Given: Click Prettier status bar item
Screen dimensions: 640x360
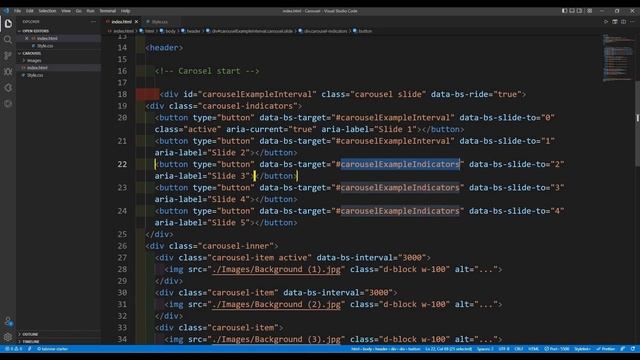Looking at the screenshot, I should (606, 349).
